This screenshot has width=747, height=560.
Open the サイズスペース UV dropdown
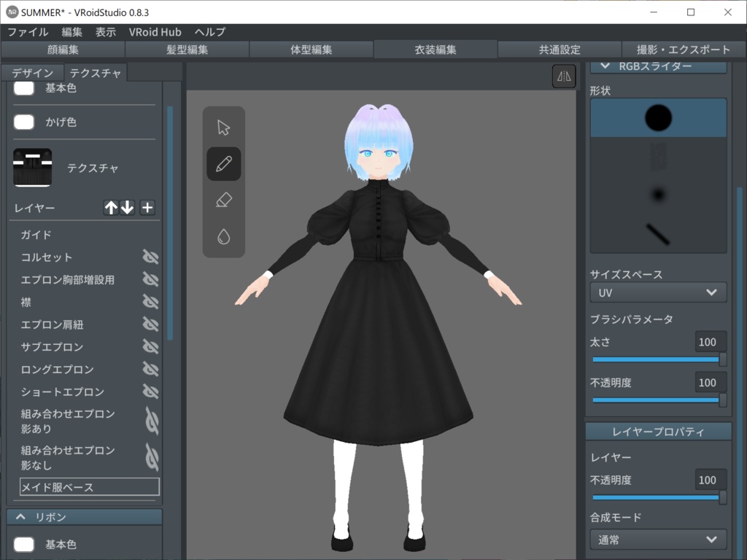[x=657, y=292]
